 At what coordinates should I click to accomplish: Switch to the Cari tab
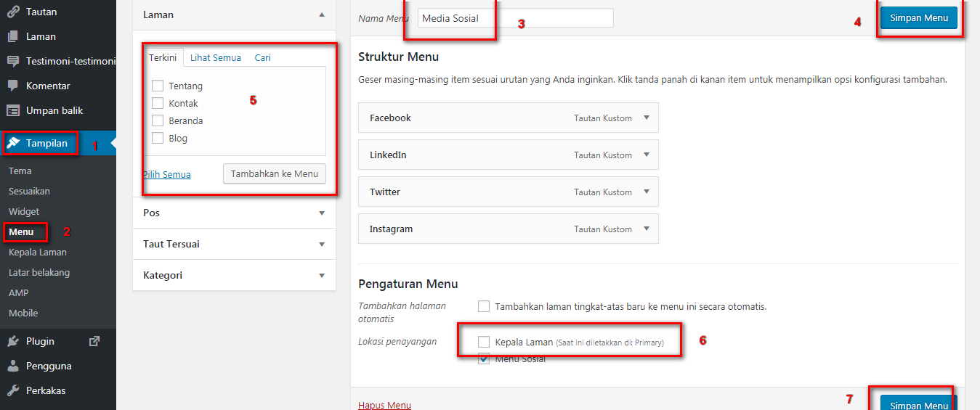262,57
